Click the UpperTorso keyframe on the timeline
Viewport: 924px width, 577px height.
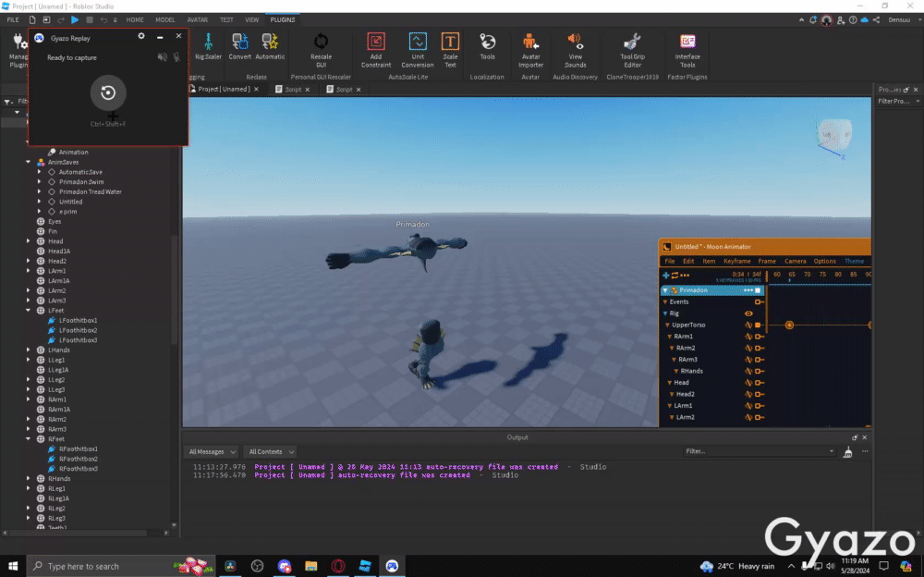coord(790,325)
